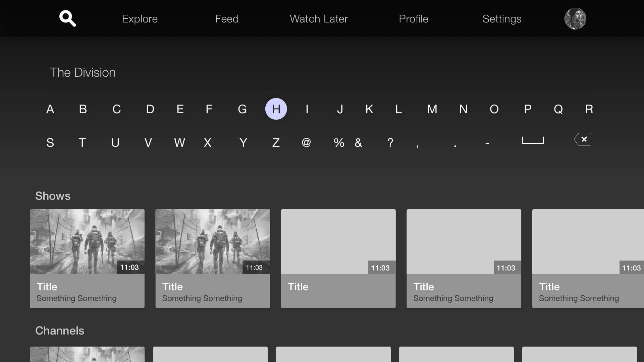Click the search magnifier icon

67,18
